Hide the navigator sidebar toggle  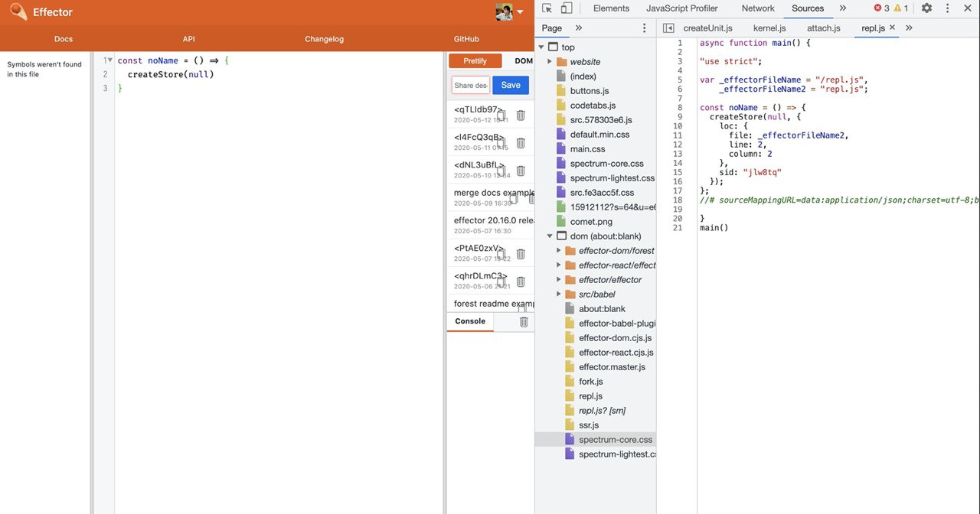point(668,28)
